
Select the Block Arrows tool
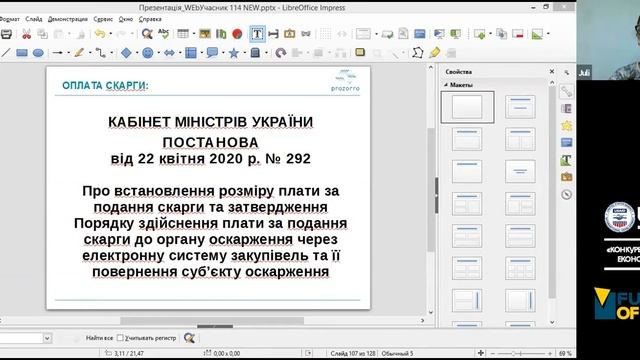click(169, 53)
